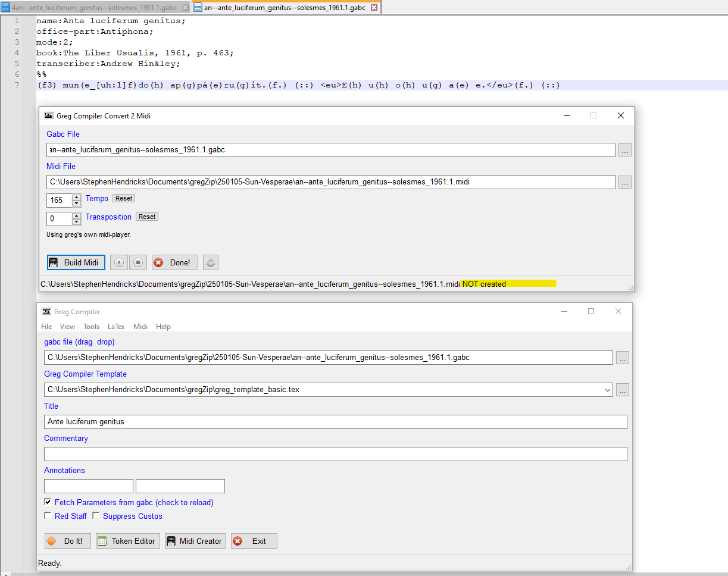Browse for gabc file in Greg Compiler
Image resolution: width=728 pixels, height=576 pixels.
click(622, 358)
